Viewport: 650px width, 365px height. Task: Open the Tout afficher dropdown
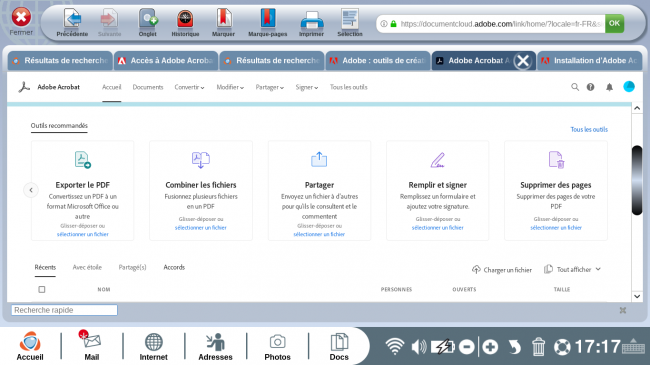pyautogui.click(x=572, y=270)
